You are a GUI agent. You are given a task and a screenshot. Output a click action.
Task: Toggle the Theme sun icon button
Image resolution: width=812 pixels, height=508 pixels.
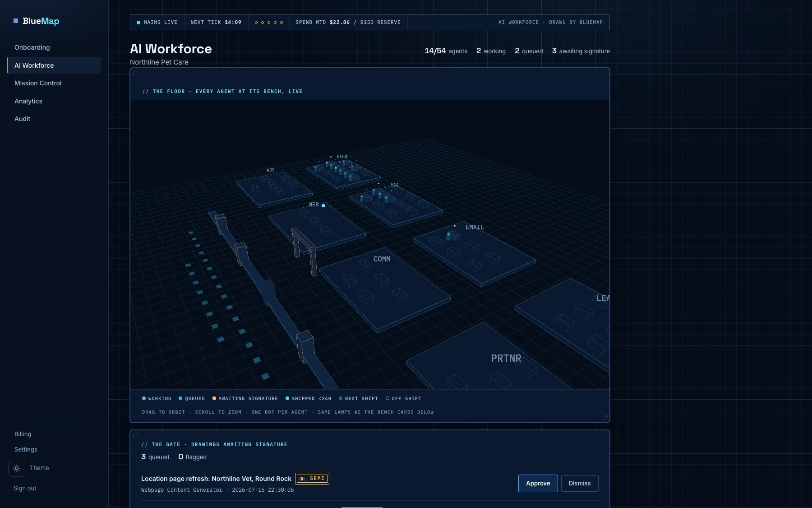(17, 468)
